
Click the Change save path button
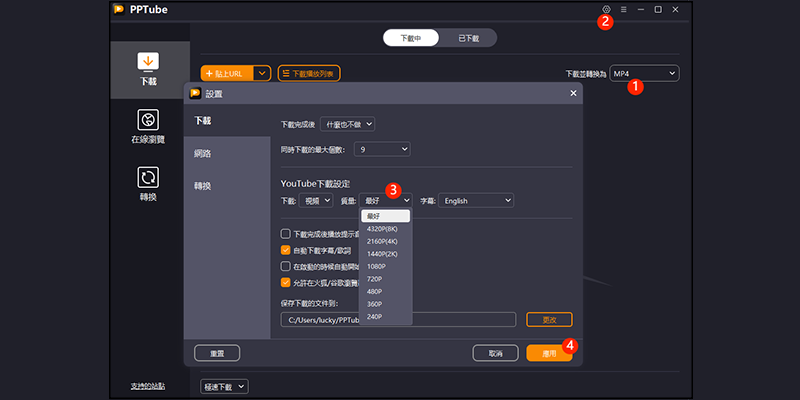click(x=549, y=320)
